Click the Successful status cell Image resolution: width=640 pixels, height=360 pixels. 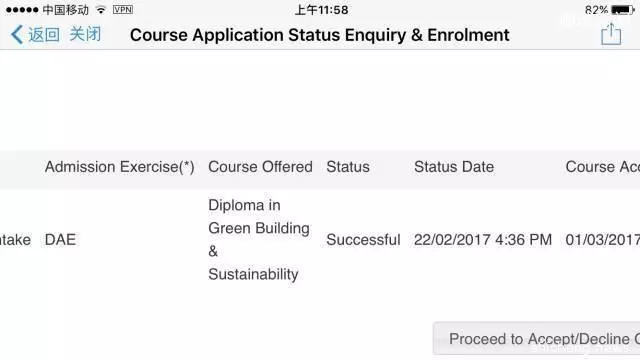pos(363,240)
